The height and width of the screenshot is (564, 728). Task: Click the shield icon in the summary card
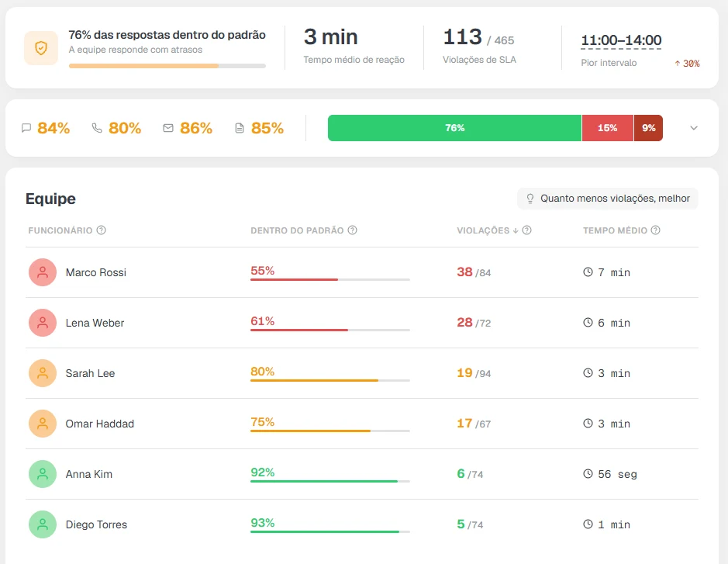[41, 48]
